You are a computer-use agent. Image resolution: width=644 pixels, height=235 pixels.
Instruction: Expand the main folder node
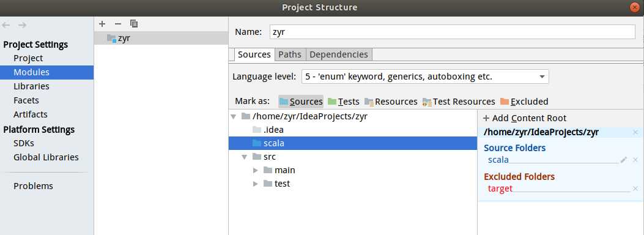(x=256, y=170)
